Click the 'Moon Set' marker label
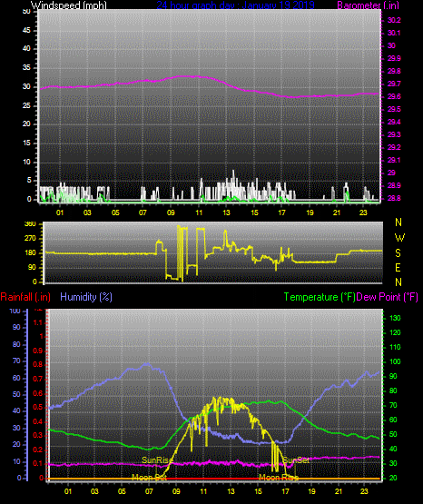The image size is (423, 504). click(x=150, y=478)
